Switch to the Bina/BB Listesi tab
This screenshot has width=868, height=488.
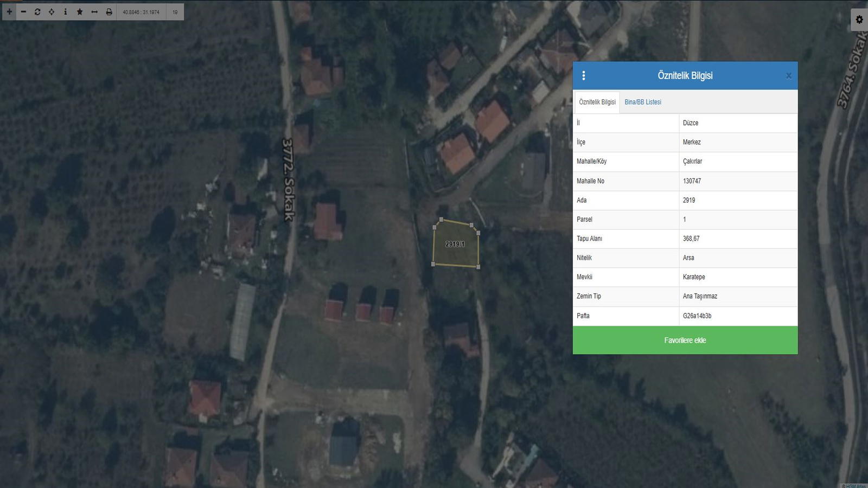(643, 102)
